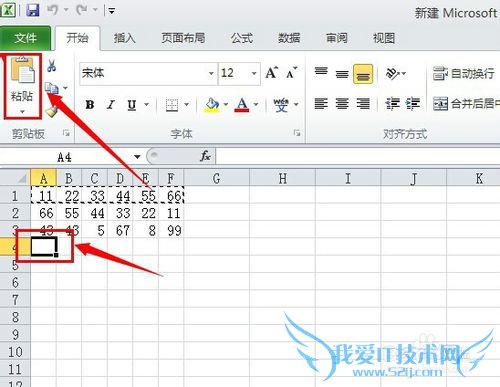Decrease font size with small A

click(x=291, y=73)
